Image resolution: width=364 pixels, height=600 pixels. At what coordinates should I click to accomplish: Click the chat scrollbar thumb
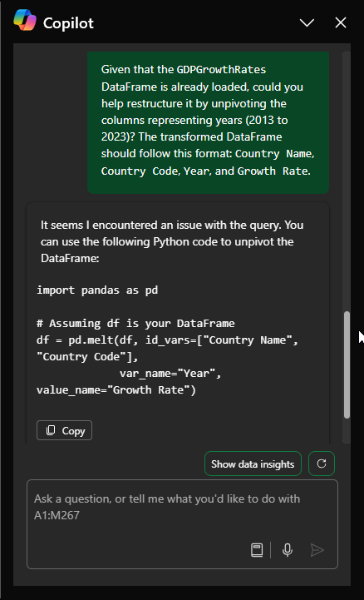[x=347, y=364]
